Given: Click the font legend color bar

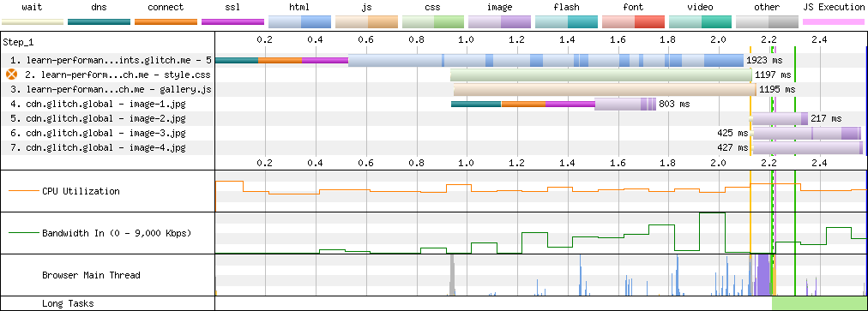Looking at the screenshot, I should [x=633, y=22].
